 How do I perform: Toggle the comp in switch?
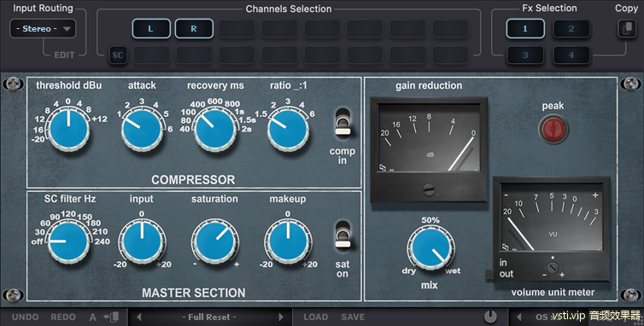point(342,122)
